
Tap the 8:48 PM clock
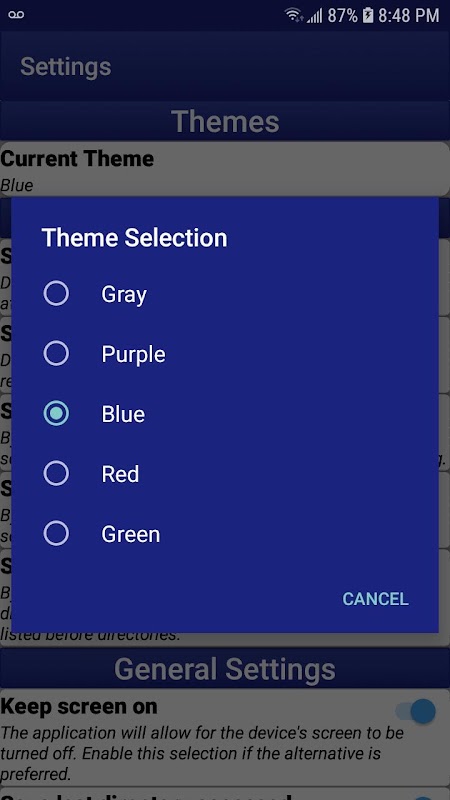408,15
